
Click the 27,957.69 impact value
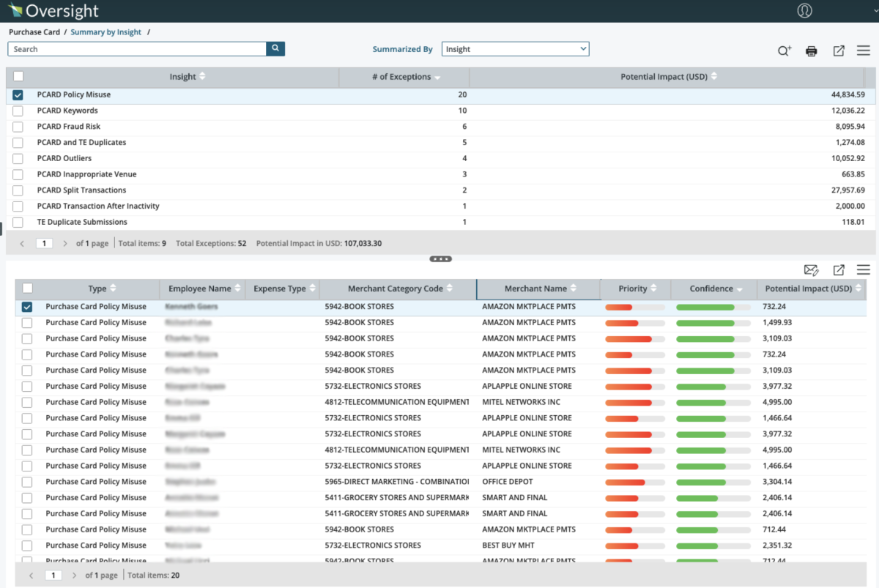(848, 190)
